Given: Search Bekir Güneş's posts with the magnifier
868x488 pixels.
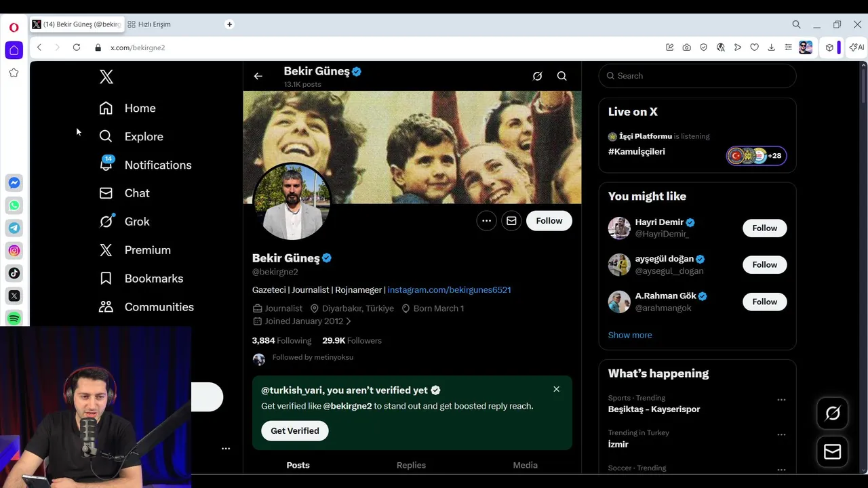Looking at the screenshot, I should click(562, 76).
